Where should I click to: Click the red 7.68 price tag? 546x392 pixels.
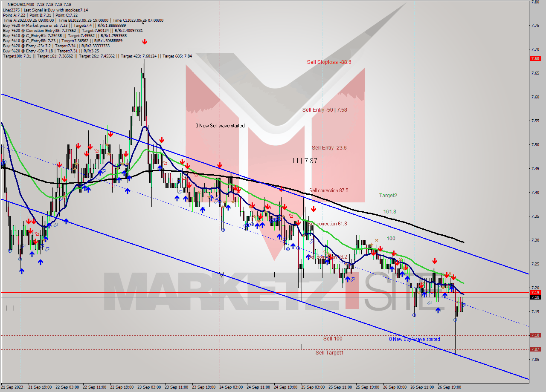click(535, 59)
